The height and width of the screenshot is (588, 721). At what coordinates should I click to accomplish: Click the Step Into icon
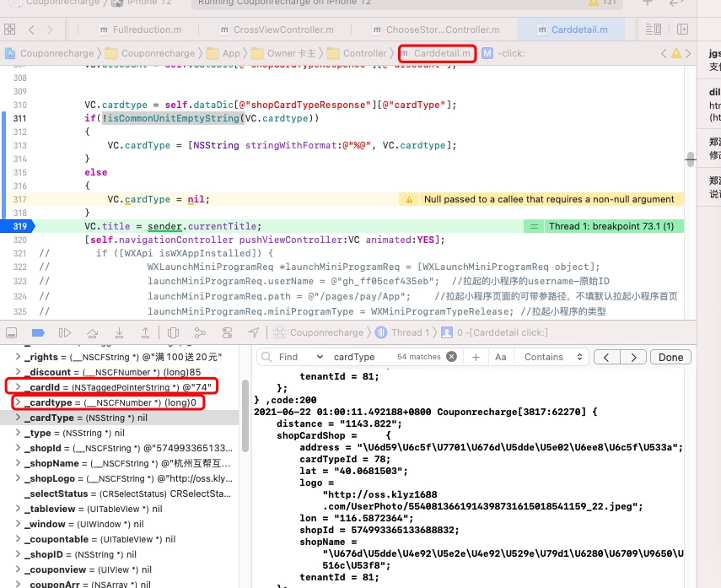point(117,332)
